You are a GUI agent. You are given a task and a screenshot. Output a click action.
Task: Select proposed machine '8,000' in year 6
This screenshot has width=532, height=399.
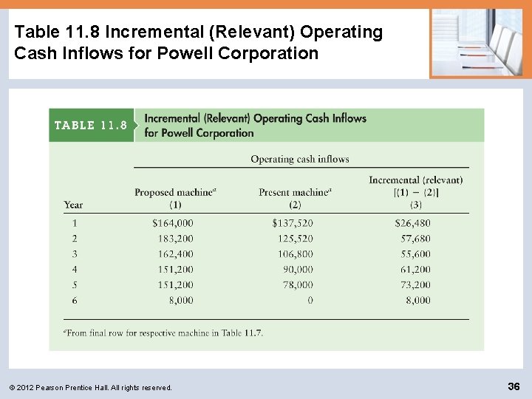(x=181, y=300)
